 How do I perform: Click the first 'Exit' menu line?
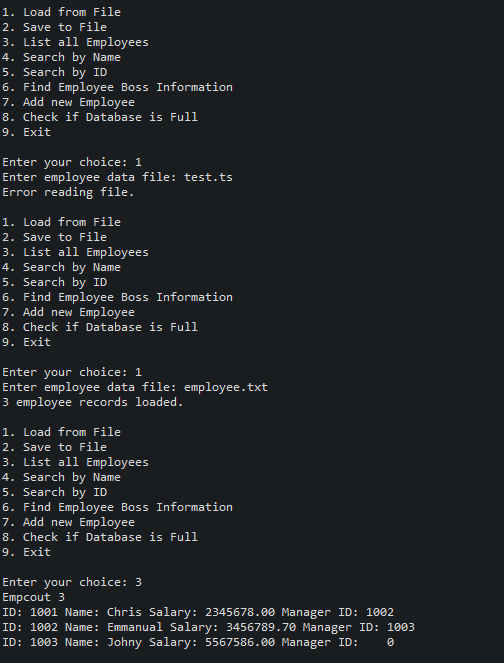pyautogui.click(x=26, y=132)
